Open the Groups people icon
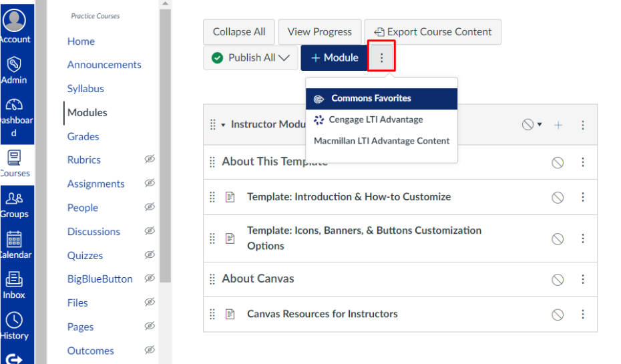Screen dimensions: 621x364 click(14, 198)
